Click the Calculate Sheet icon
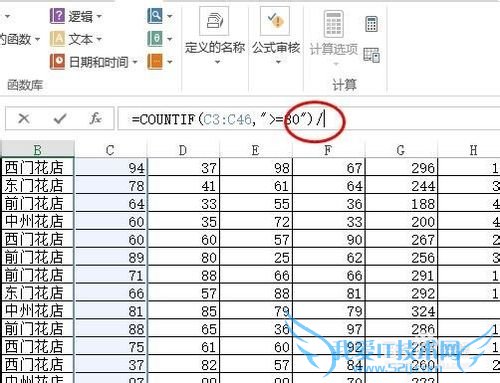This screenshot has width=500, height=383. (371, 55)
